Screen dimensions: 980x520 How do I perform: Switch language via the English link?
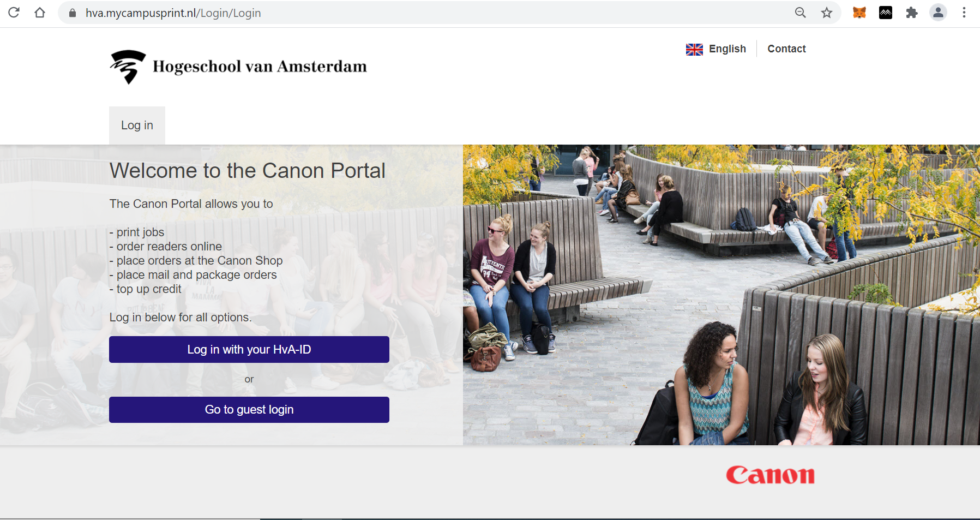pyautogui.click(x=727, y=49)
